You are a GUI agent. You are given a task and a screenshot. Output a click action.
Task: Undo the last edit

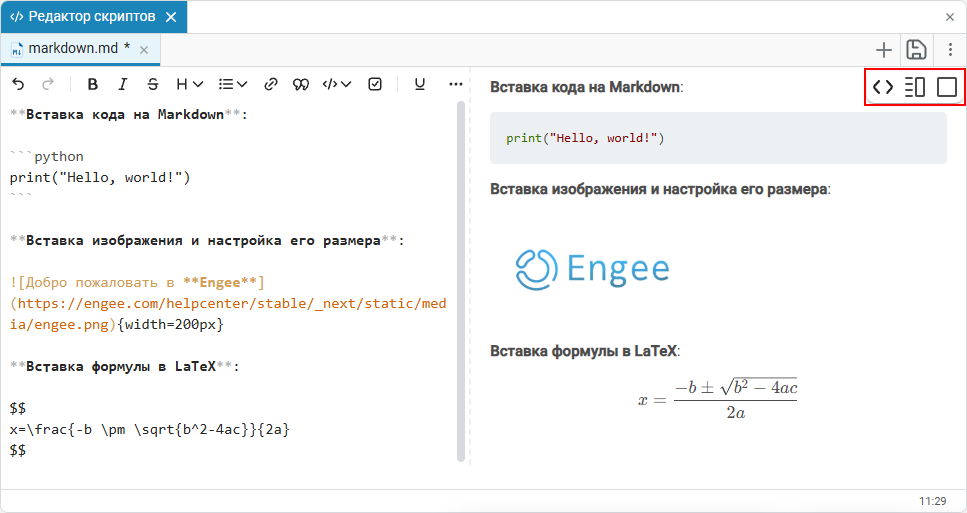tap(18, 84)
